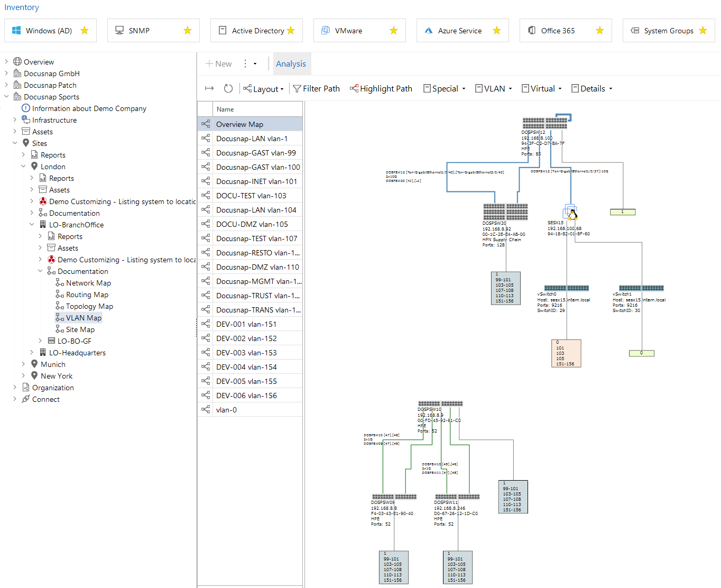Click the System Groups icon
Image resolution: width=721 pixels, height=588 pixels.
(x=635, y=31)
